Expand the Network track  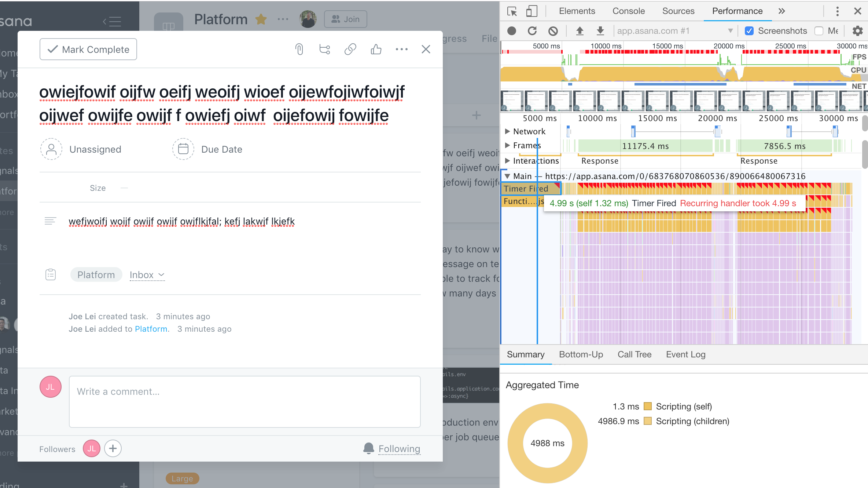tap(508, 131)
